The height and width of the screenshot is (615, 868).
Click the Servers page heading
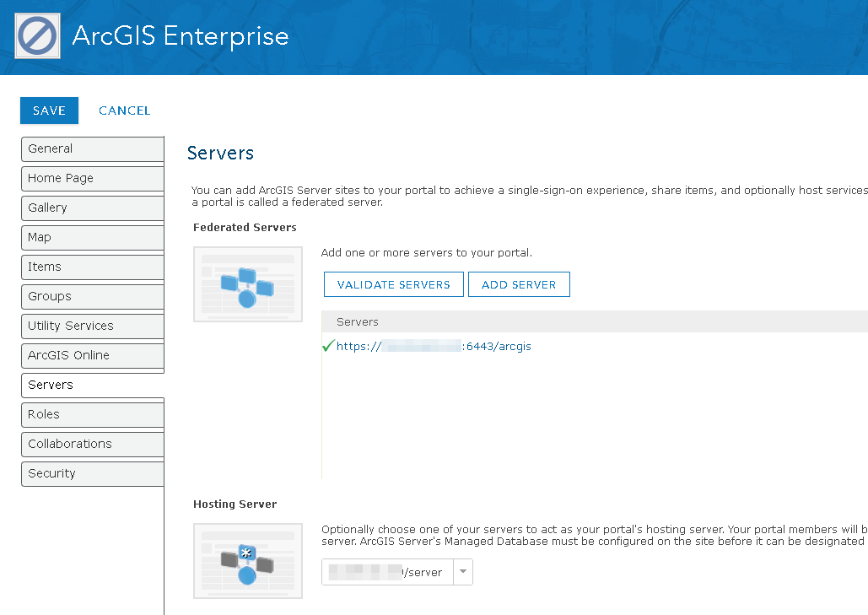pos(220,153)
